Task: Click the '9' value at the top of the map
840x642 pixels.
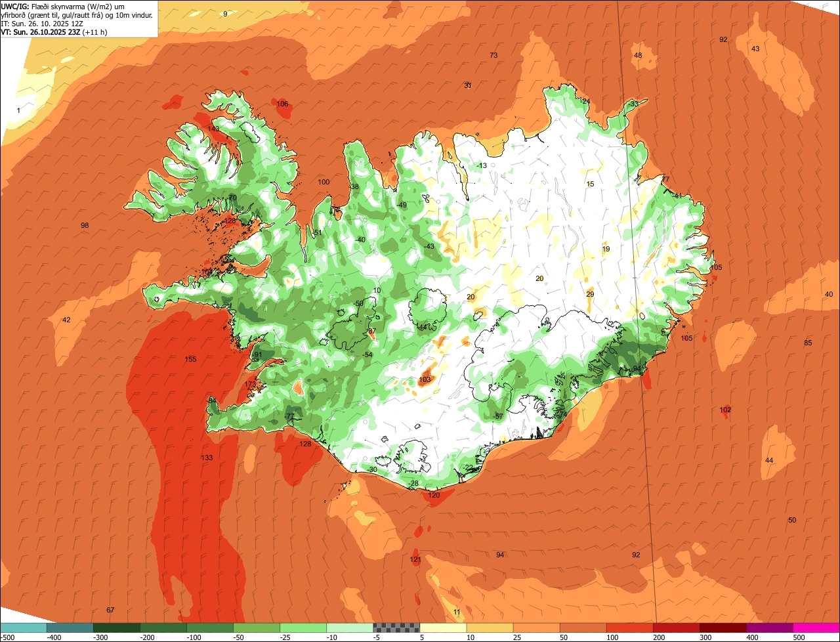Action: pos(225,14)
